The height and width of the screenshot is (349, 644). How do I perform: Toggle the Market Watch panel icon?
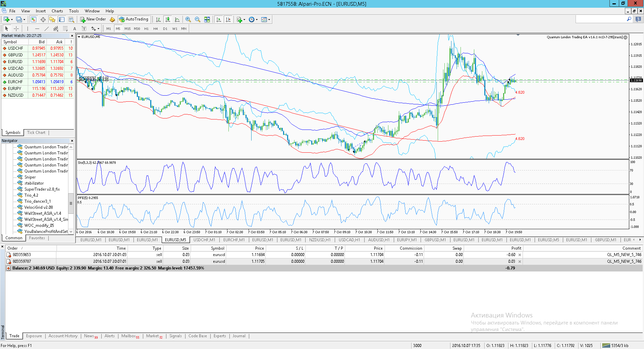[x=34, y=19]
